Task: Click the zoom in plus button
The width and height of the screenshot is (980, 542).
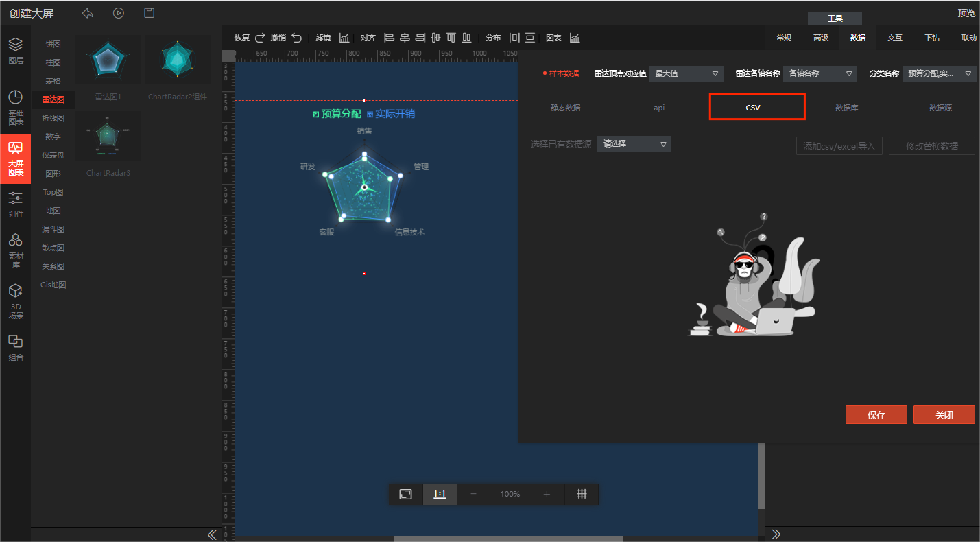Action: tap(547, 494)
